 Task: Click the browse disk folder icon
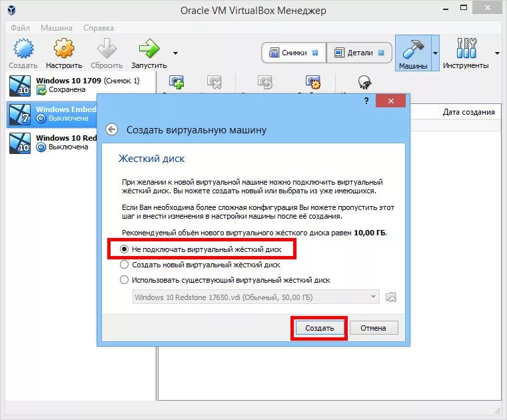(x=391, y=297)
